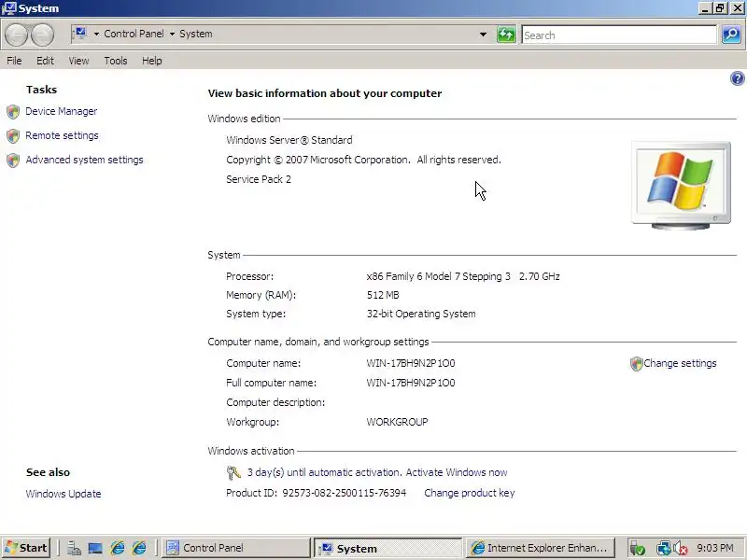The image size is (747, 560).
Task: Click the Search input field
Action: pyautogui.click(x=619, y=35)
